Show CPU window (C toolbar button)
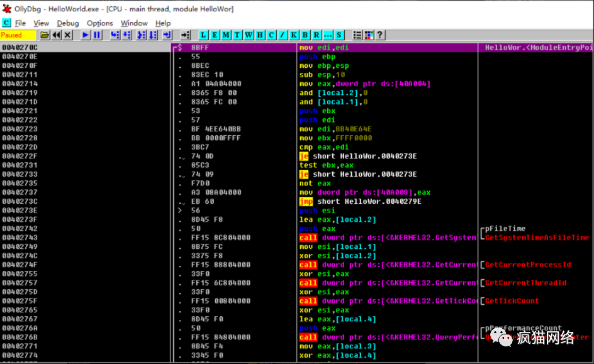The height and width of the screenshot is (364, 594). (x=271, y=35)
